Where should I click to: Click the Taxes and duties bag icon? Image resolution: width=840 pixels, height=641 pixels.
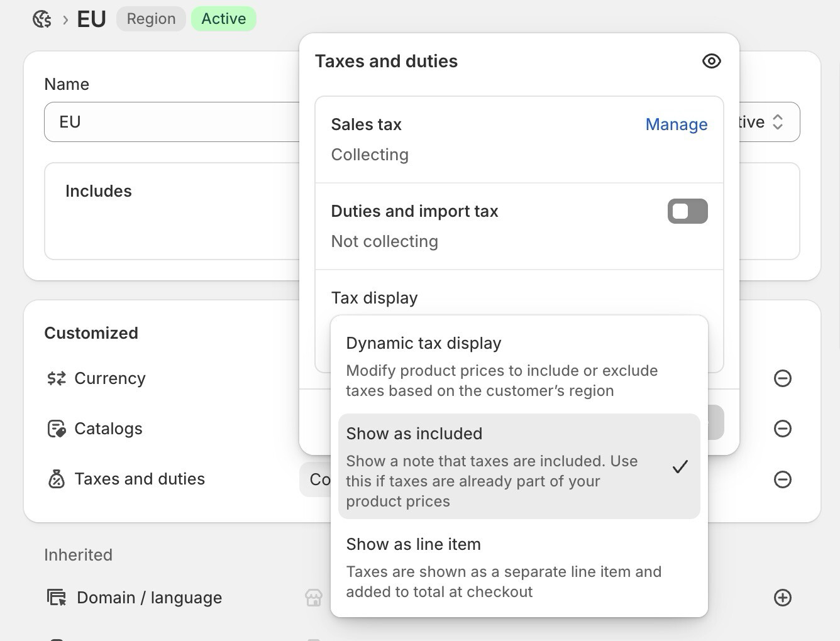[x=57, y=479]
